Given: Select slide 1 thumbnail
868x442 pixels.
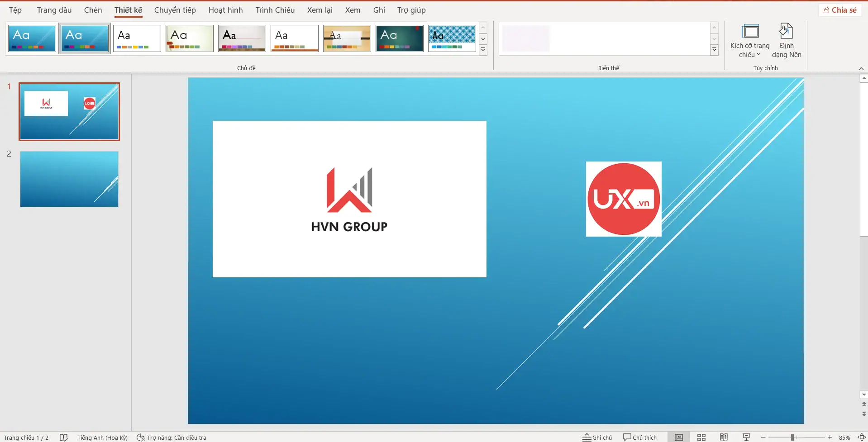Looking at the screenshot, I should click(69, 112).
